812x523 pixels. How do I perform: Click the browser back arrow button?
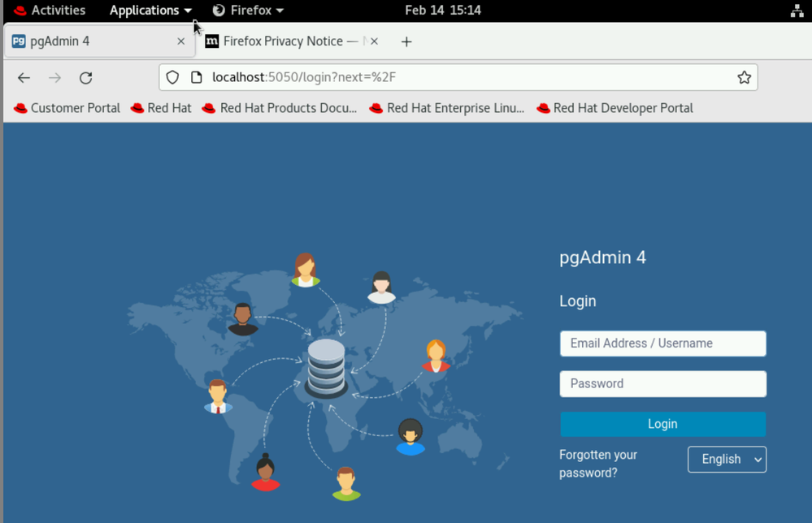(24, 78)
